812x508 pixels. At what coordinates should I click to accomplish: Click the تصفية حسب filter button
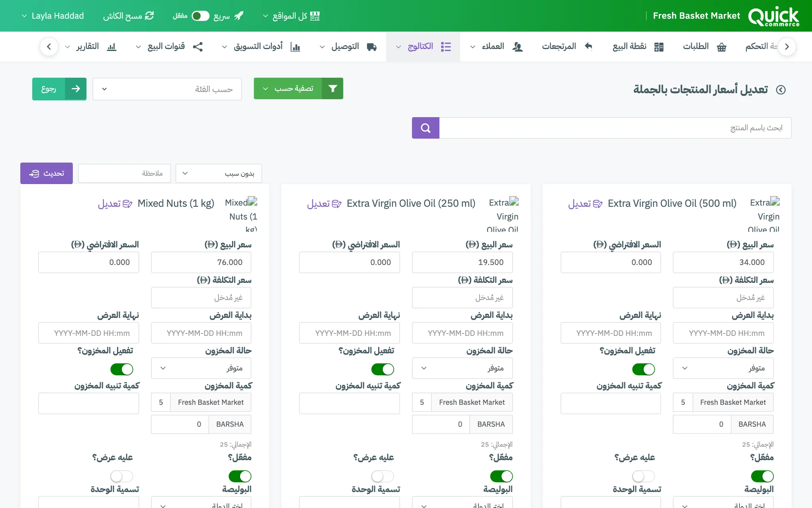(299, 88)
